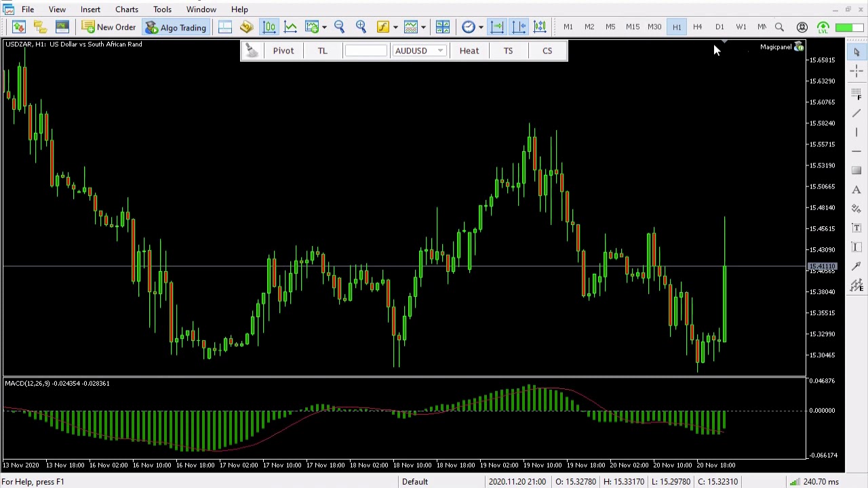Image resolution: width=868 pixels, height=488 pixels.
Task: Open the Charts menu
Action: click(x=127, y=9)
